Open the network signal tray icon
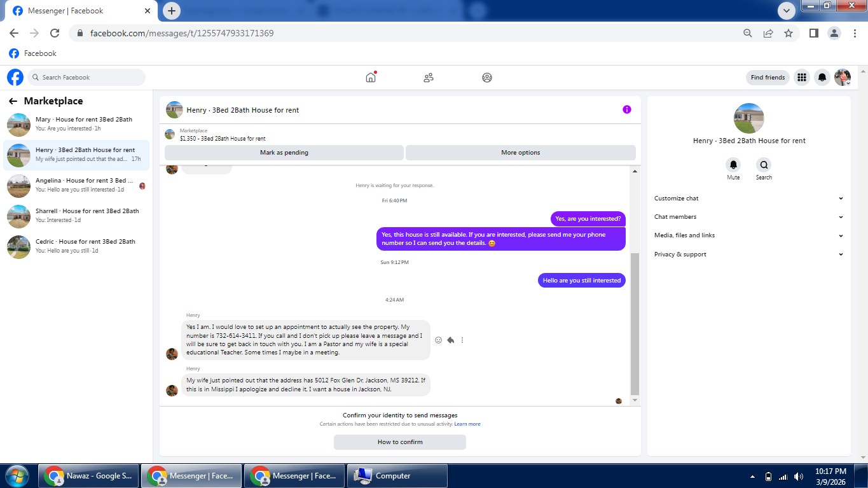 pyautogui.click(x=783, y=477)
